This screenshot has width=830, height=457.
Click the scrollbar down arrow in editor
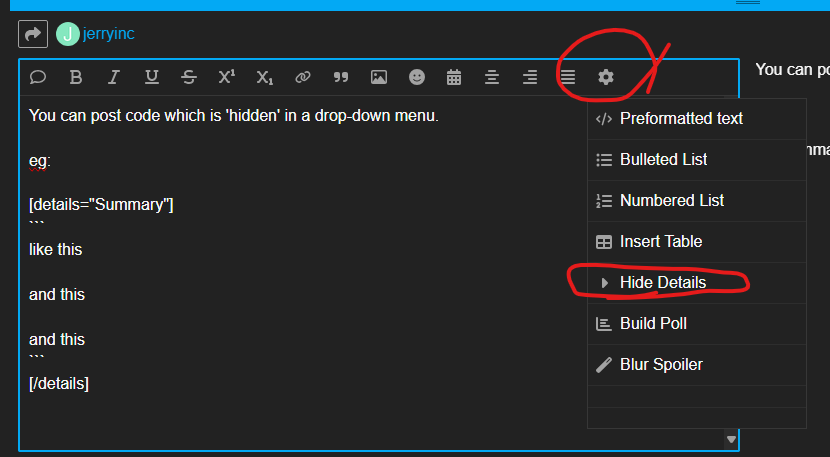[x=731, y=440]
